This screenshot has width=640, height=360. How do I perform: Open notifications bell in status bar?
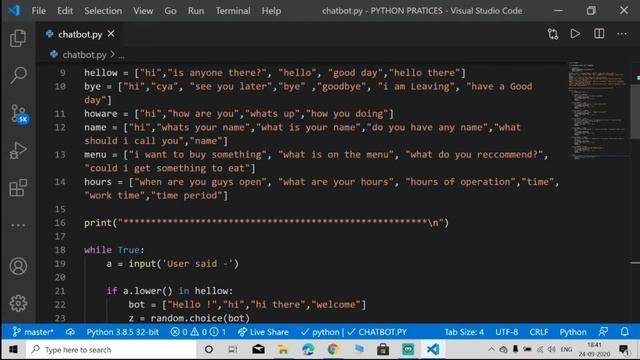624,332
